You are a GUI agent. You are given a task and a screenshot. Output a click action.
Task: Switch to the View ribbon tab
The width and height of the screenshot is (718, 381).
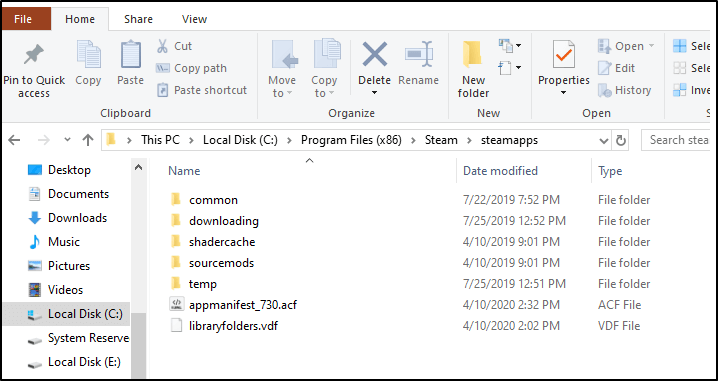click(194, 19)
